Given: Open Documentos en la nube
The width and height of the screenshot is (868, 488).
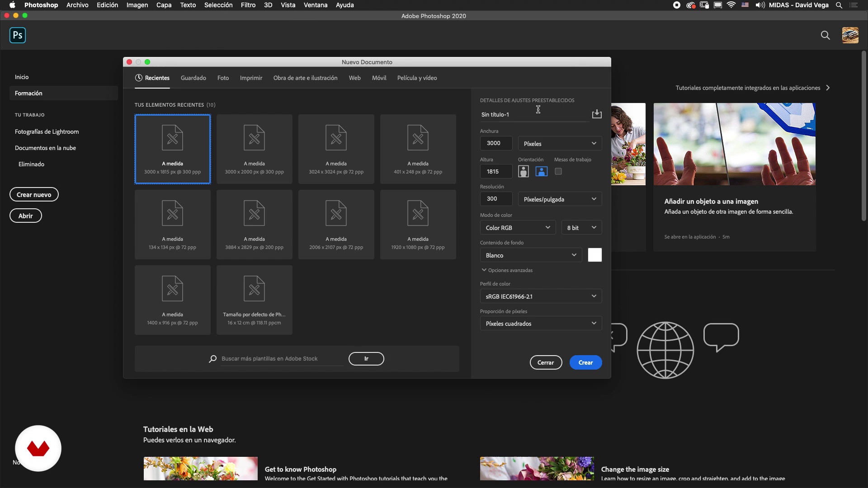Looking at the screenshot, I should [x=45, y=148].
